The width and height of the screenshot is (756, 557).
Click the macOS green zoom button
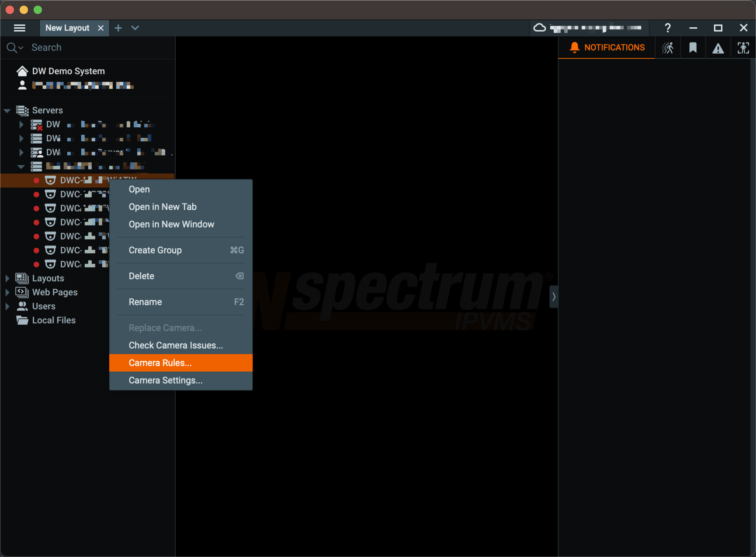point(38,10)
